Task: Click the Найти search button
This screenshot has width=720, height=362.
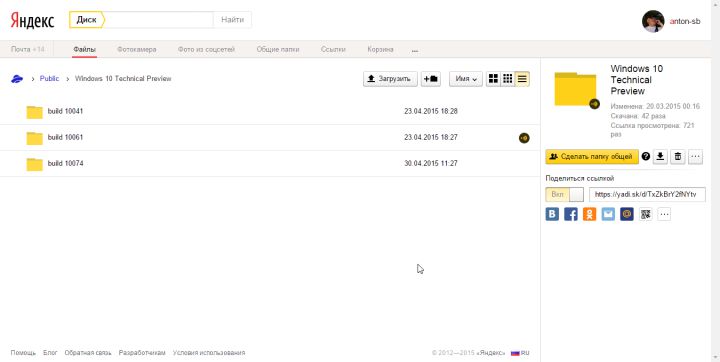Action: point(232,20)
